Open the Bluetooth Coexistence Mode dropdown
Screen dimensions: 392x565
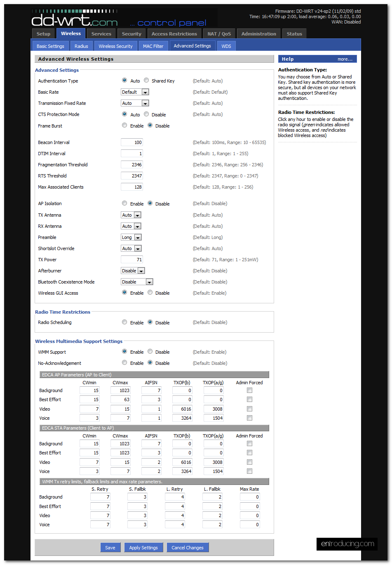tap(137, 282)
